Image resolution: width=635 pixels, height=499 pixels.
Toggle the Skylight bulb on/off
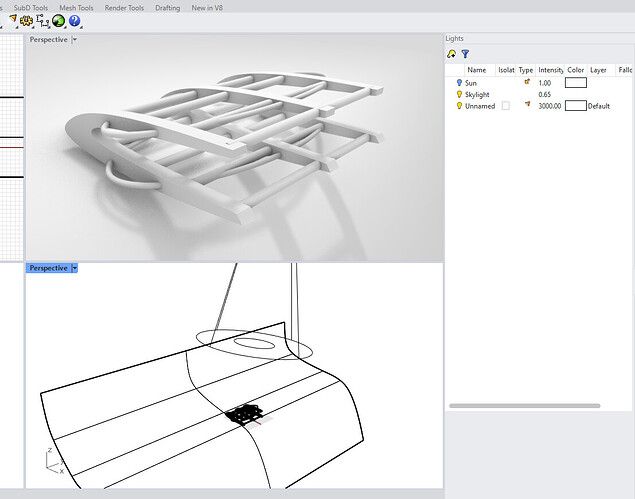(459, 94)
